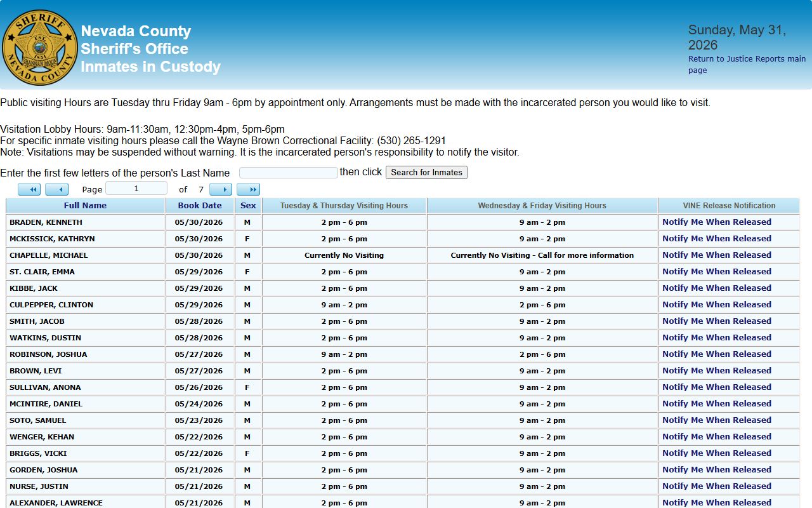This screenshot has height=508, width=812.
Task: Click Wednesday & Friday Visiting Hours header
Action: tap(542, 206)
